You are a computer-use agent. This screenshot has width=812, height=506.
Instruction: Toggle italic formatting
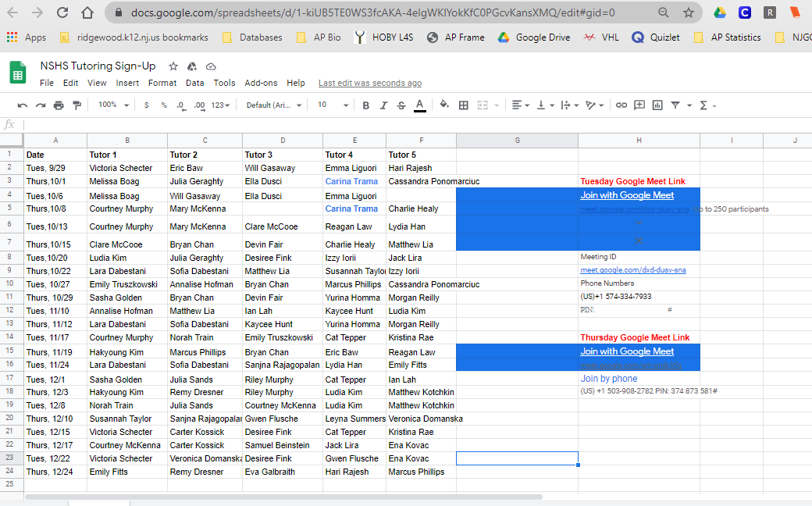click(383, 105)
